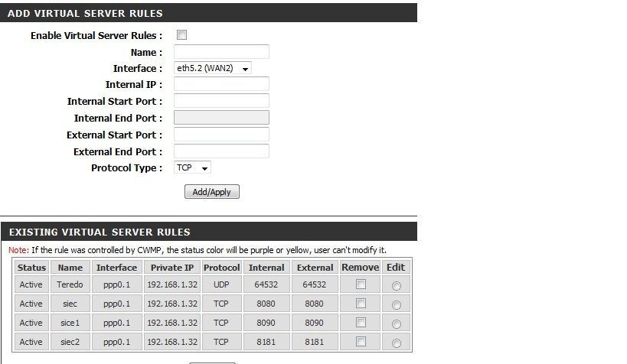
Task: Select Edit radio for siec rule
Action: point(397,305)
